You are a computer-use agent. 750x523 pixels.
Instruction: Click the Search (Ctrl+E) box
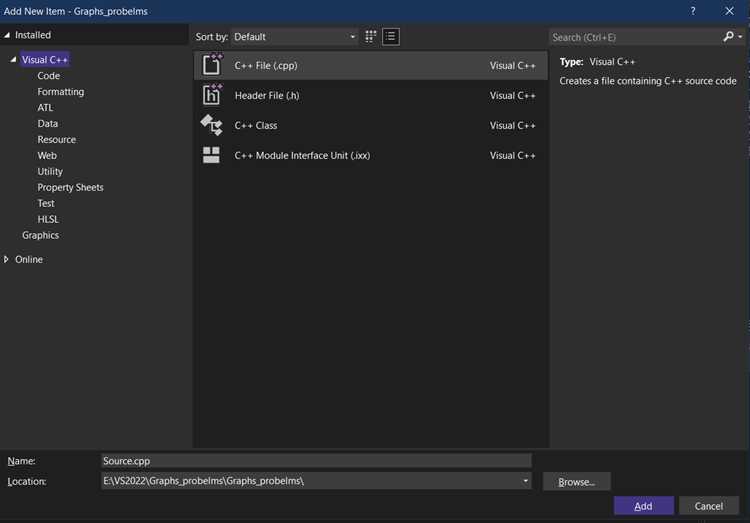(635, 37)
